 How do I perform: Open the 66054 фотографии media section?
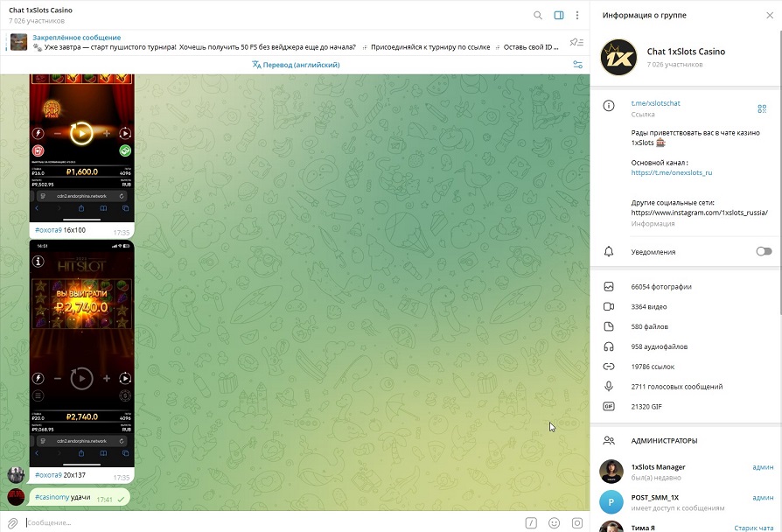pos(661,287)
